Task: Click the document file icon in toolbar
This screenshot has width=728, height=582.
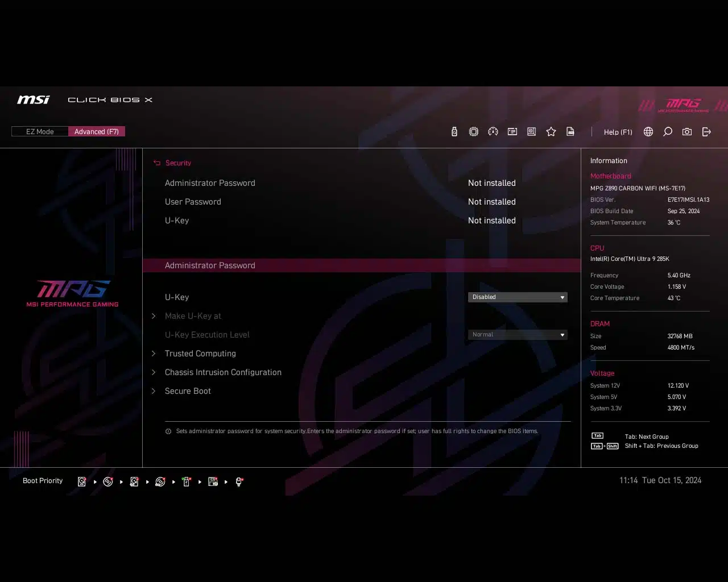Action: pyautogui.click(x=570, y=132)
